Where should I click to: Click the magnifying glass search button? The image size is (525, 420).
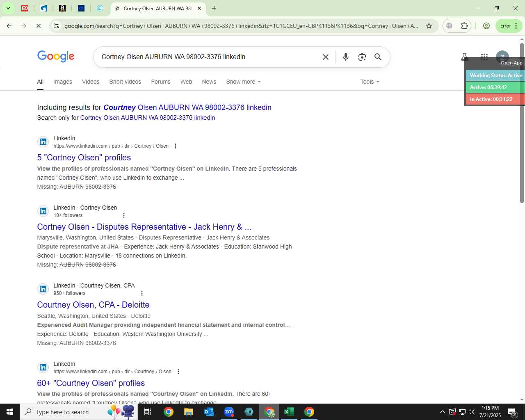coord(378,57)
